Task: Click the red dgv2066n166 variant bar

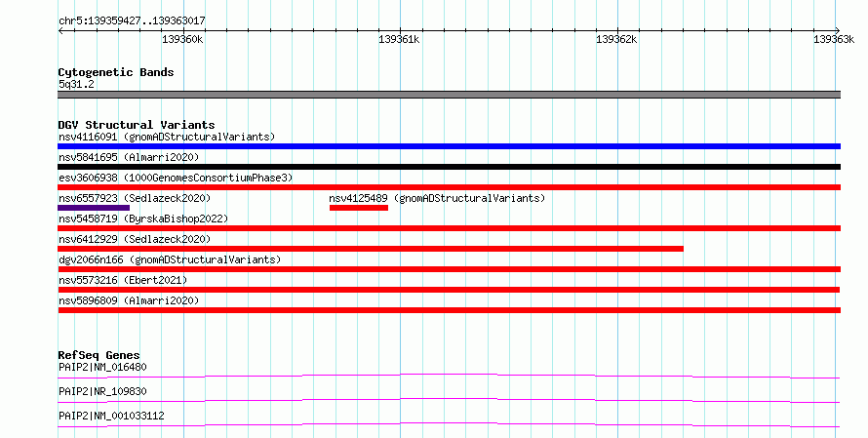Action: pyautogui.click(x=449, y=269)
